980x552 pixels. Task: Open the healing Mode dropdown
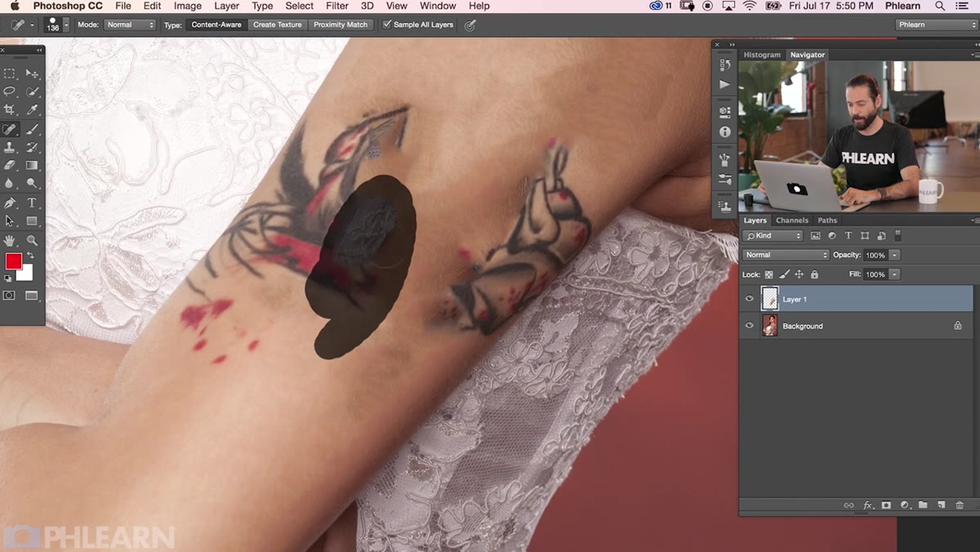pyautogui.click(x=129, y=25)
